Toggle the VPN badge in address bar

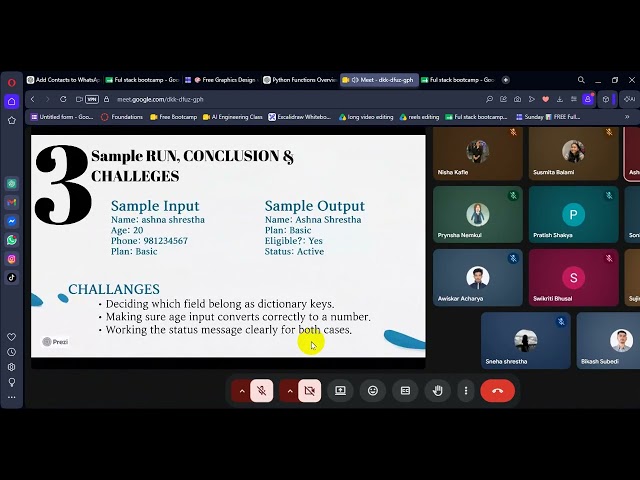pos(92,99)
